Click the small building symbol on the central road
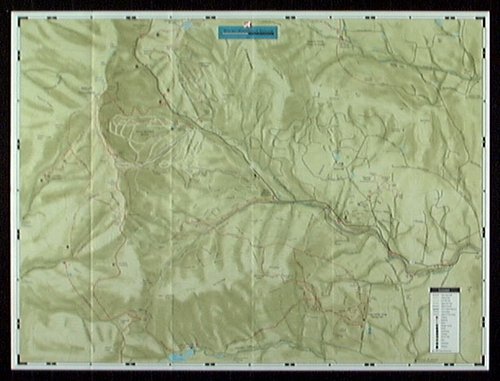Viewport: 500px width, 381px height. [265, 192]
